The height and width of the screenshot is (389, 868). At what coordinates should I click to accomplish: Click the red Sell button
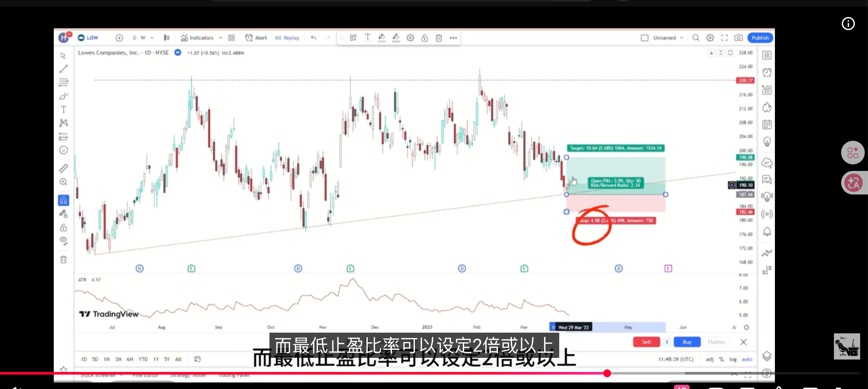[646, 342]
